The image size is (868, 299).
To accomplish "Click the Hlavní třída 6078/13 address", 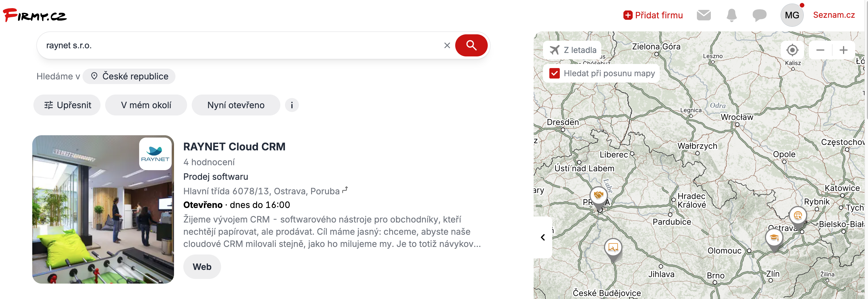I will pyautogui.click(x=261, y=191).
